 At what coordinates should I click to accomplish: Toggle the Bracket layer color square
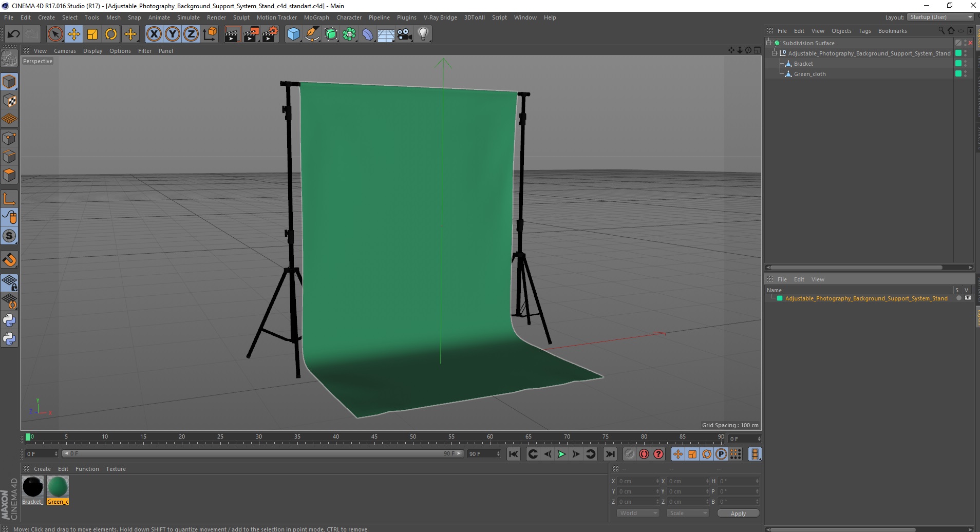pos(958,63)
